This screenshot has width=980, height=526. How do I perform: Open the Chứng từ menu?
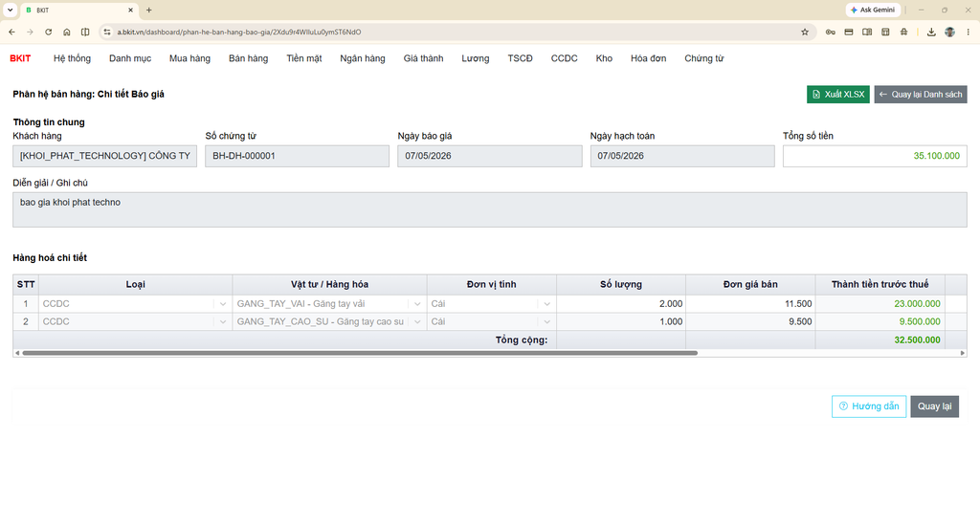[703, 58]
